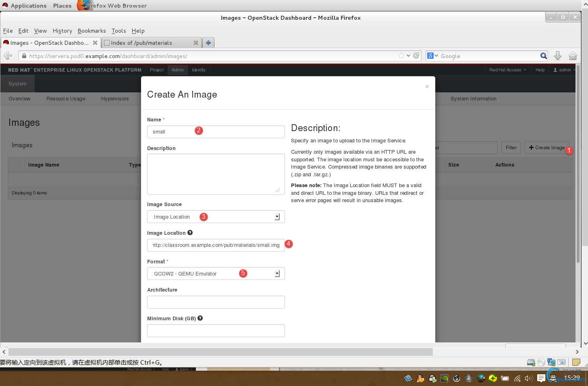
Task: Click the VMware network adapter status icon
Action: pos(551,362)
